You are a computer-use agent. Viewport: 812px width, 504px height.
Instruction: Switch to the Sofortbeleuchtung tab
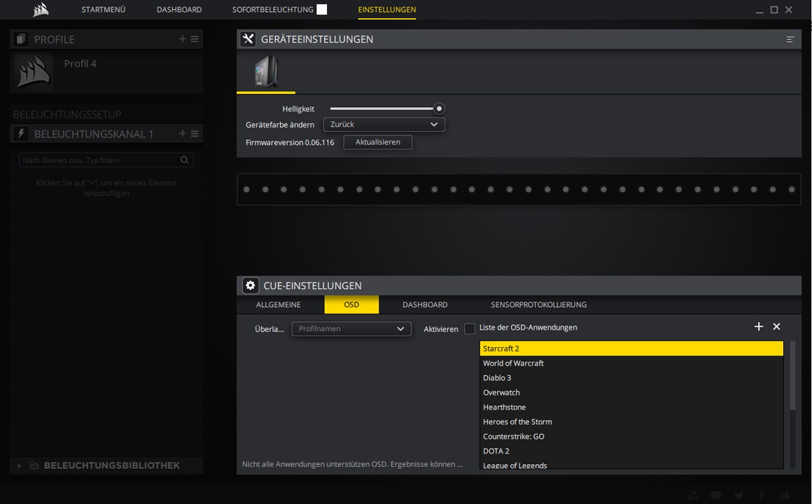tap(272, 9)
